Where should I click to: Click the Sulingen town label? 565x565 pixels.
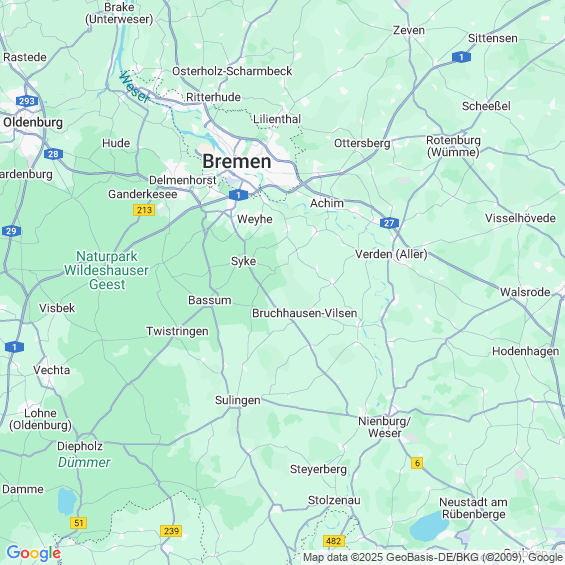coord(237,400)
